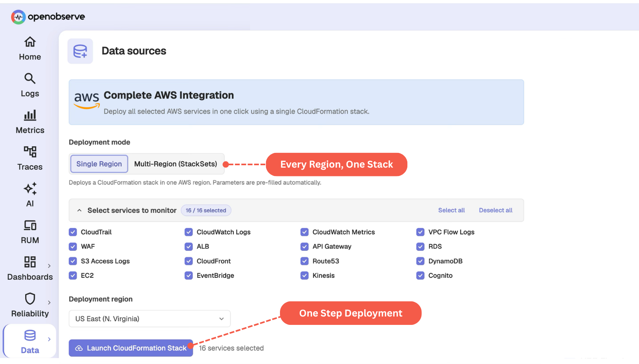Click the 16 / 16 selected badge

point(206,210)
